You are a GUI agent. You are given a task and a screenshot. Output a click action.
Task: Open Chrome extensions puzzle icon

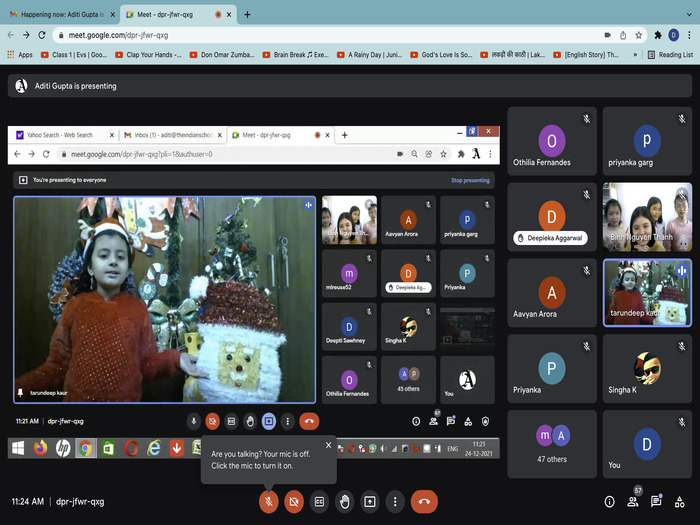click(658, 35)
